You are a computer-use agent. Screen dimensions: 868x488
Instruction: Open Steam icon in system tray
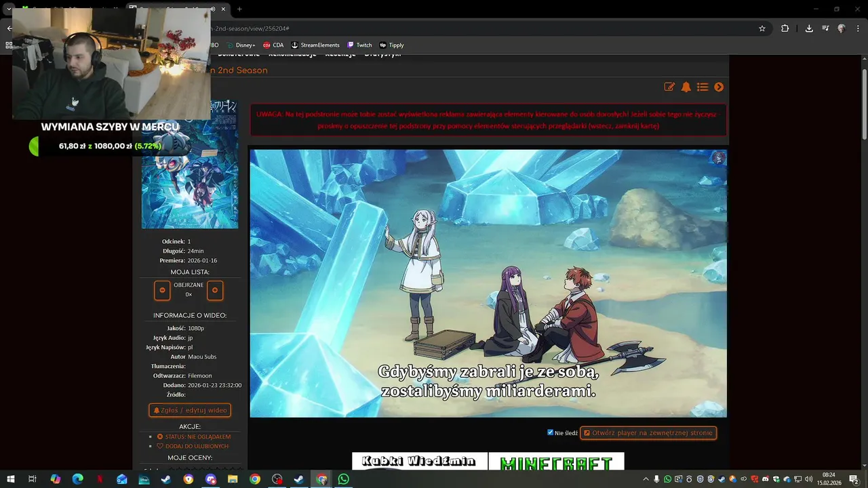click(x=722, y=479)
